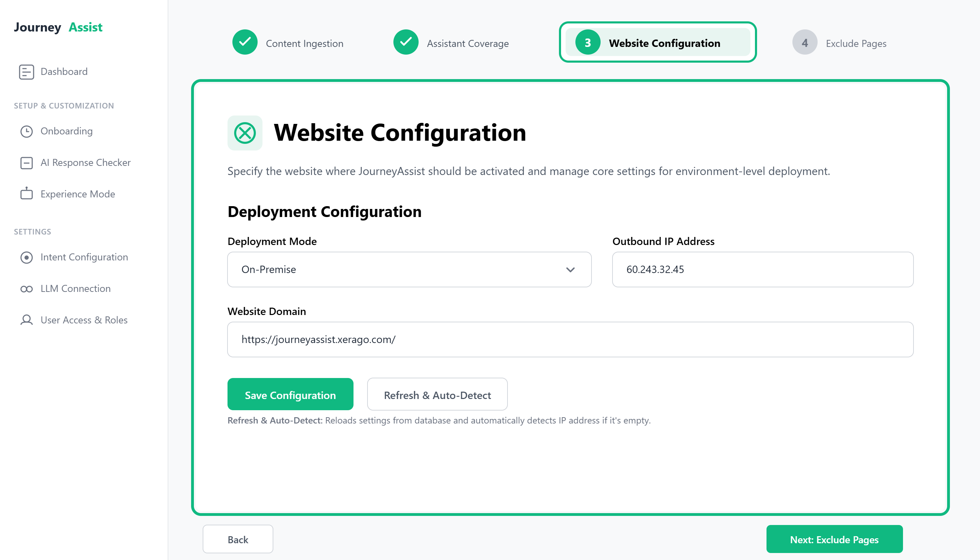Click the SETTINGS section header

tap(32, 232)
